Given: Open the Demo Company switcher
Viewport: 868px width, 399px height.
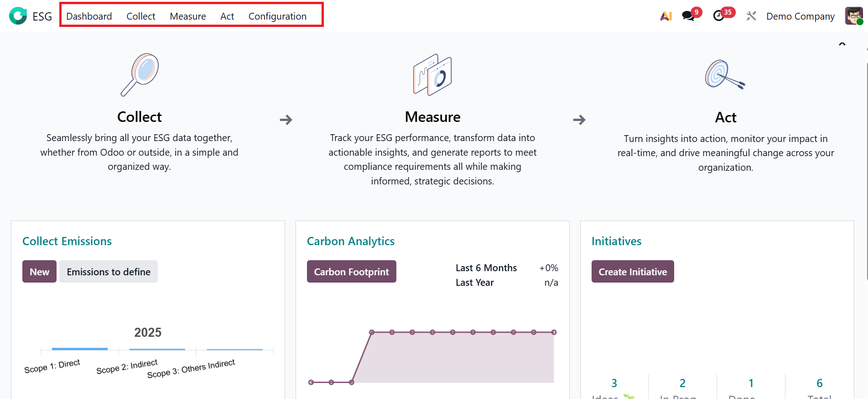Looking at the screenshot, I should coord(800,16).
